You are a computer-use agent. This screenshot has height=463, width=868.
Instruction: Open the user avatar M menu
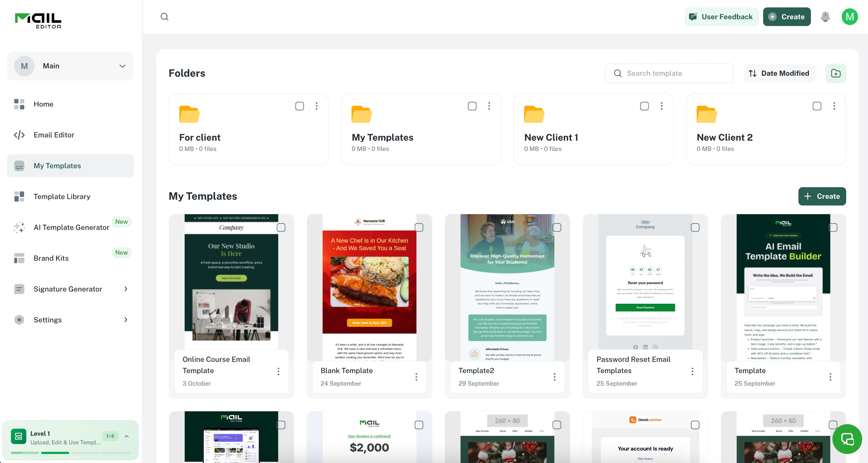(x=849, y=16)
